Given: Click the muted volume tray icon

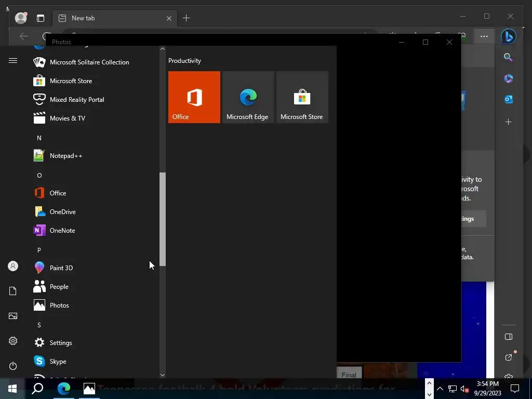Looking at the screenshot, I should pos(465,389).
